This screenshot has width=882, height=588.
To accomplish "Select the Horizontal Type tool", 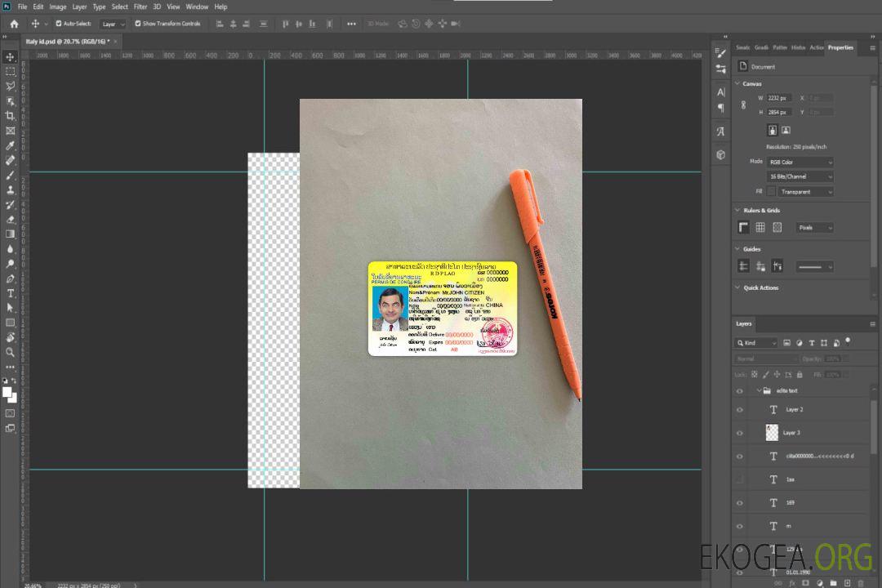I will tap(11, 293).
